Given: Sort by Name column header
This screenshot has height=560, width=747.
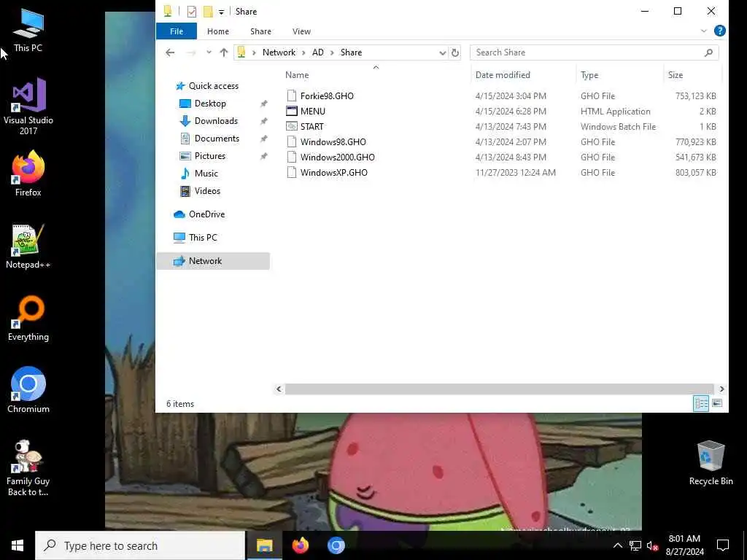Looking at the screenshot, I should (x=297, y=75).
